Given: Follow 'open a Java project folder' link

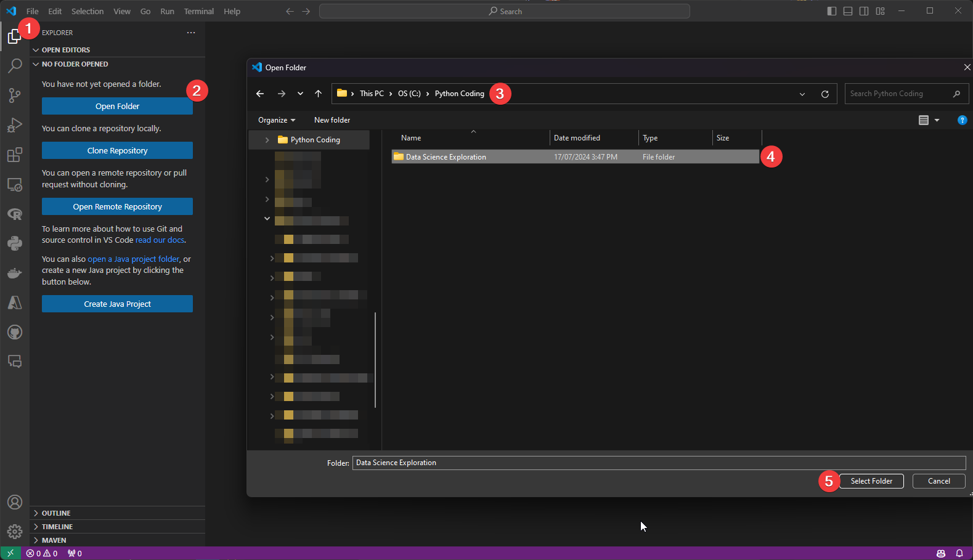Looking at the screenshot, I should tap(134, 259).
